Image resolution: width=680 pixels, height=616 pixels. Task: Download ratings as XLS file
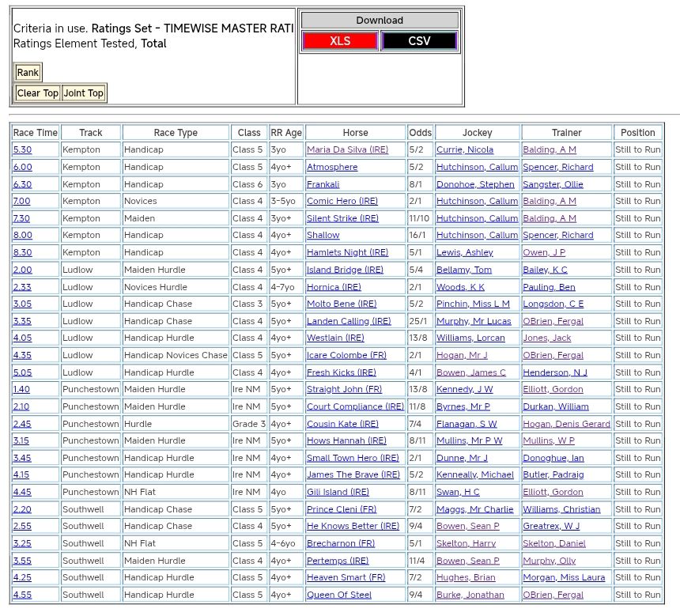[x=340, y=41]
